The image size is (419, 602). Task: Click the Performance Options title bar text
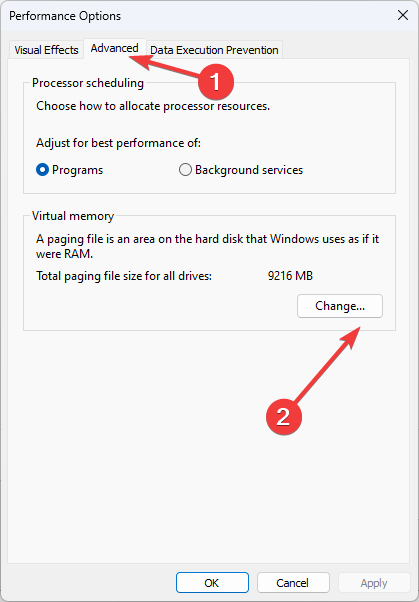tap(65, 16)
